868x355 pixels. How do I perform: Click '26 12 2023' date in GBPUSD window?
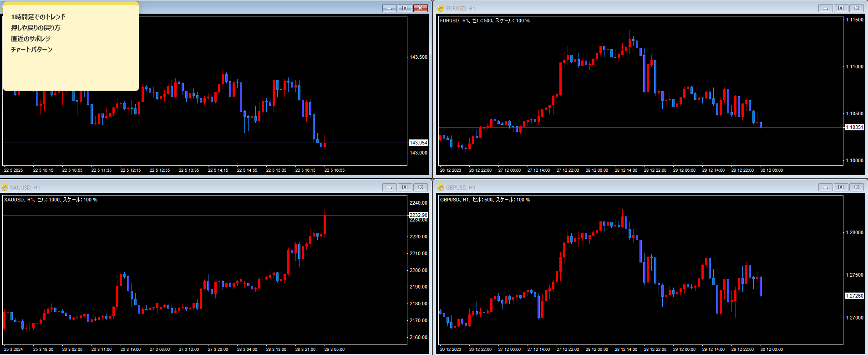[451, 350]
